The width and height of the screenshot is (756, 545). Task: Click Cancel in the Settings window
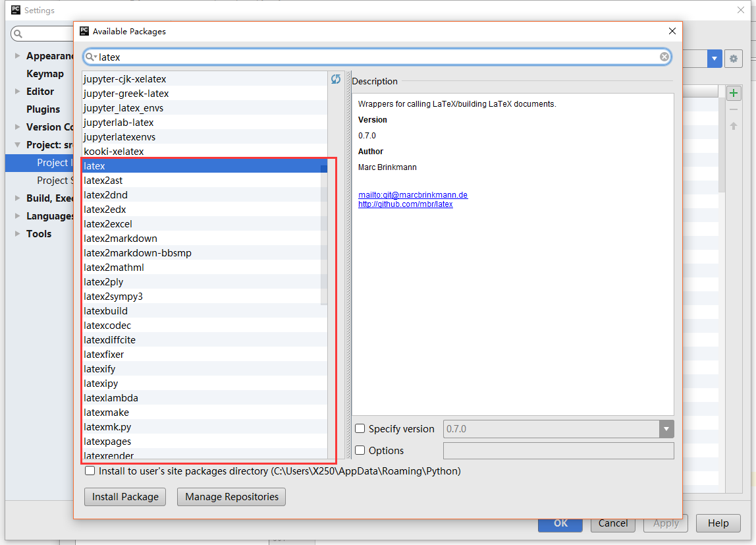pyautogui.click(x=613, y=523)
